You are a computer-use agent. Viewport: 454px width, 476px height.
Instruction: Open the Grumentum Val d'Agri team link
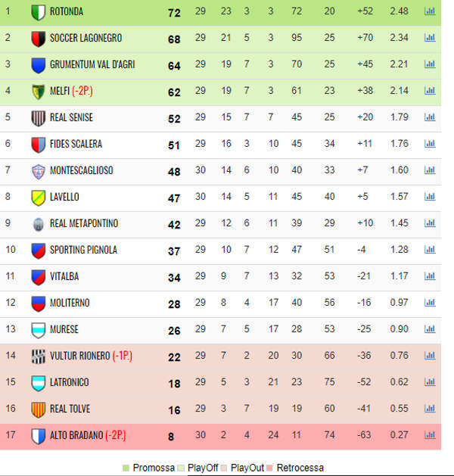(x=92, y=64)
